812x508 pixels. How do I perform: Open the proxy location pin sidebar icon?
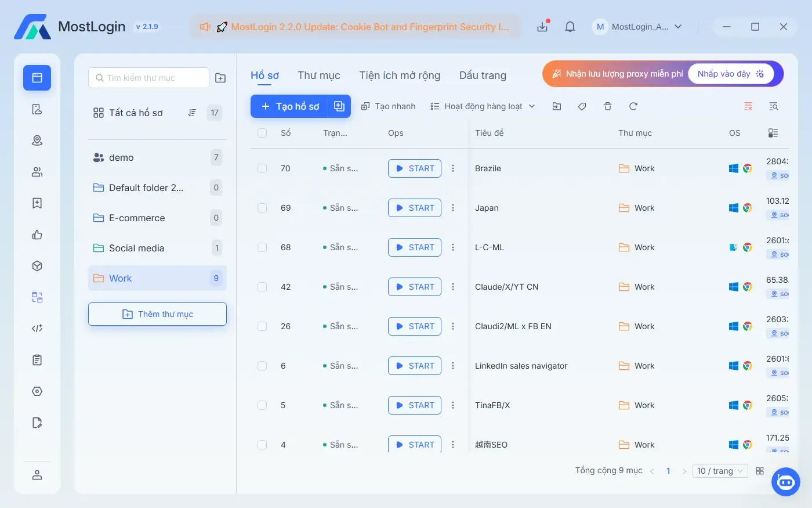click(37, 140)
